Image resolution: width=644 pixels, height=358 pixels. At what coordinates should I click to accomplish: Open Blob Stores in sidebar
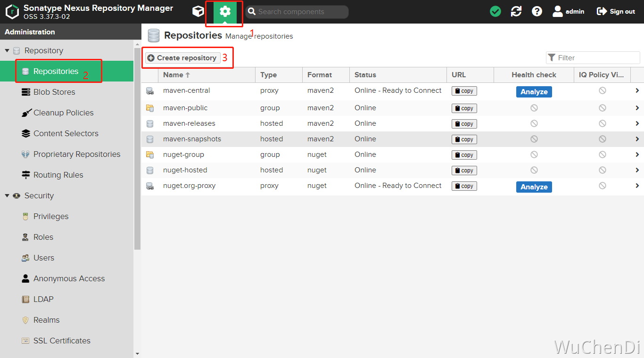67,92
